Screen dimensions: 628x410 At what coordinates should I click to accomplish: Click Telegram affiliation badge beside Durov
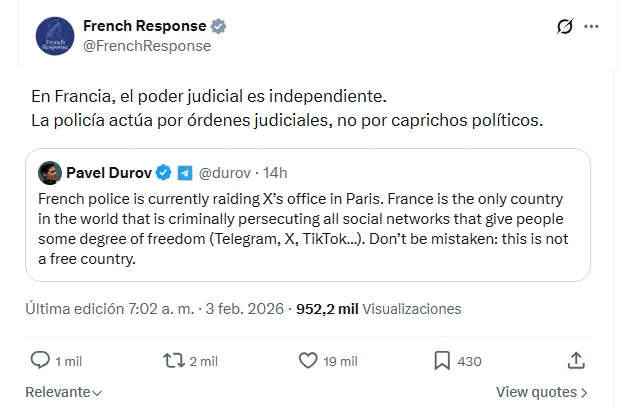coord(185,172)
